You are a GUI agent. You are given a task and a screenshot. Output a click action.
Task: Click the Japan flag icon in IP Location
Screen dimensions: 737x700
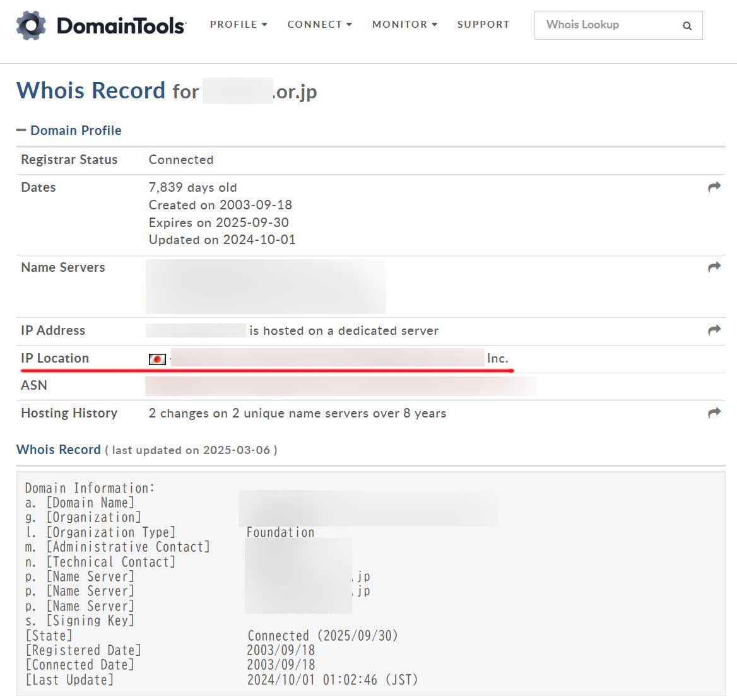click(157, 359)
